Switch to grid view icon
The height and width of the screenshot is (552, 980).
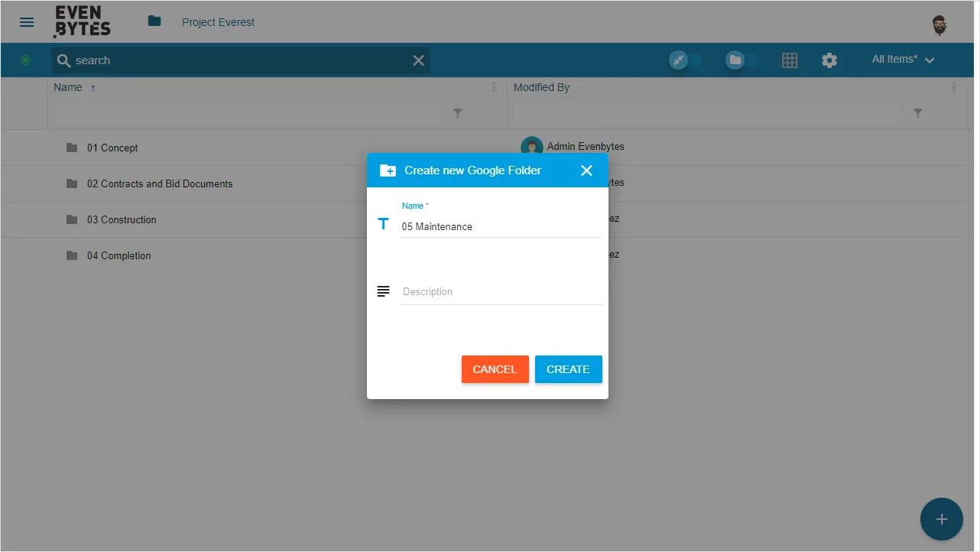point(790,60)
